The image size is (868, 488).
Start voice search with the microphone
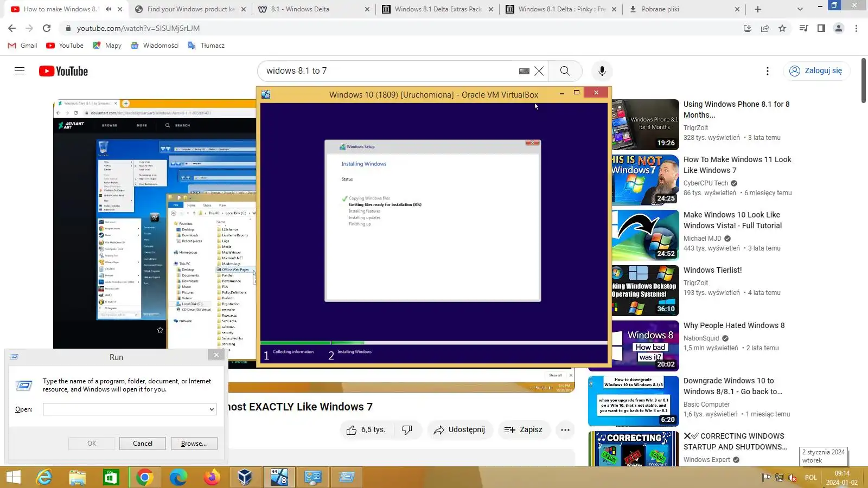[602, 71]
